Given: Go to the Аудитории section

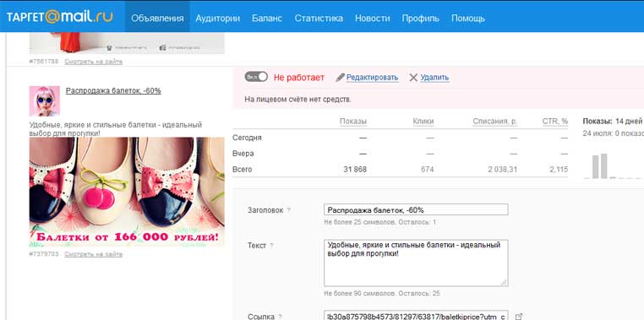Looking at the screenshot, I should (x=218, y=18).
